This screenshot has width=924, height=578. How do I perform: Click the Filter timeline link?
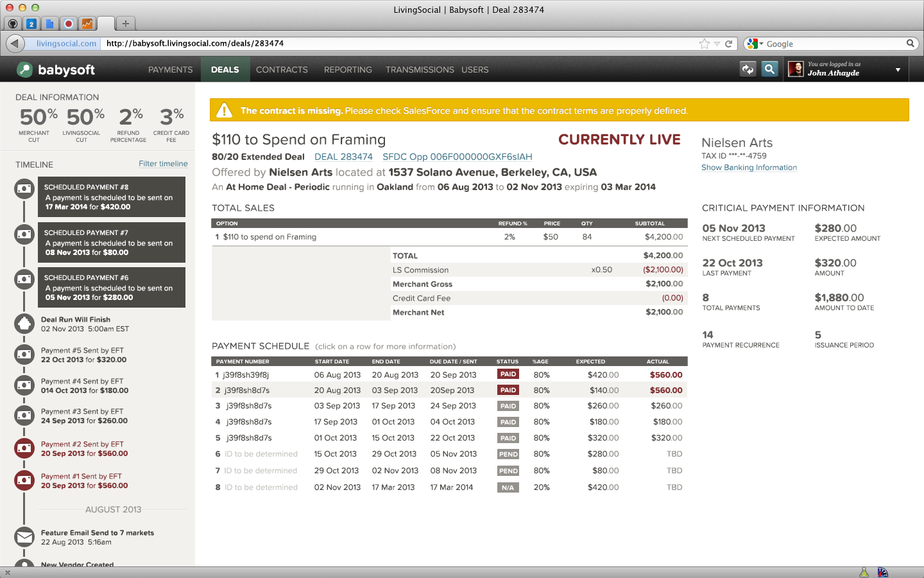163,164
